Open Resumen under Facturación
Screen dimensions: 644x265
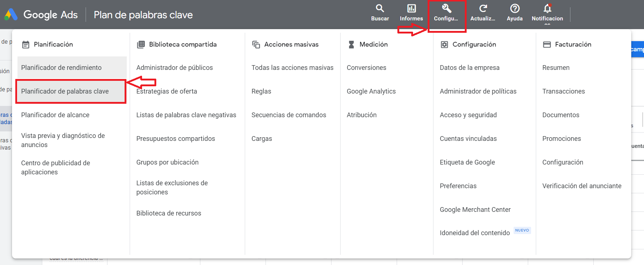pos(556,68)
